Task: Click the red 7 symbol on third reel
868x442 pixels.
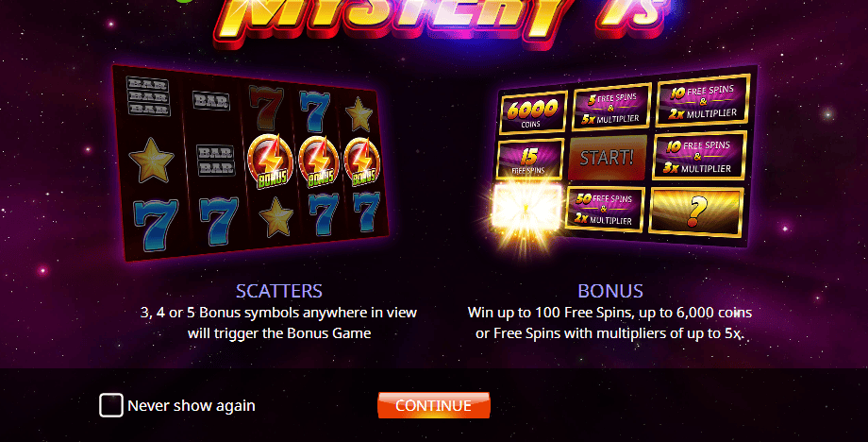Action: (266, 108)
